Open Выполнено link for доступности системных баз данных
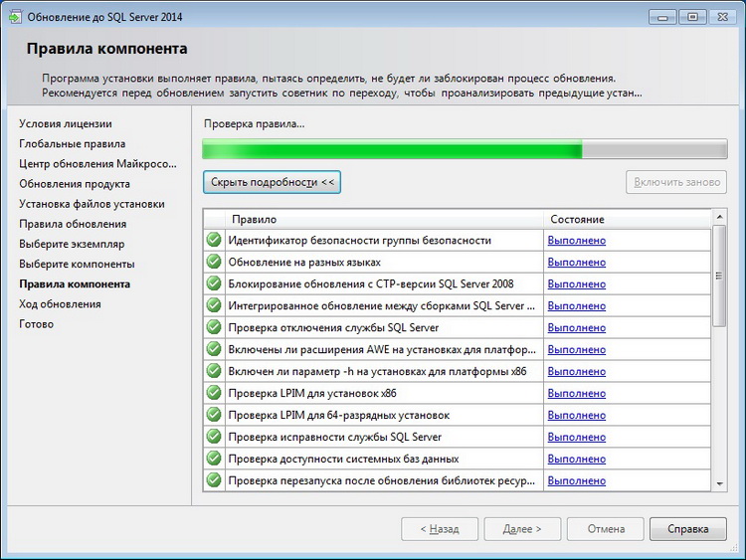The width and height of the screenshot is (746, 560). coord(577,460)
